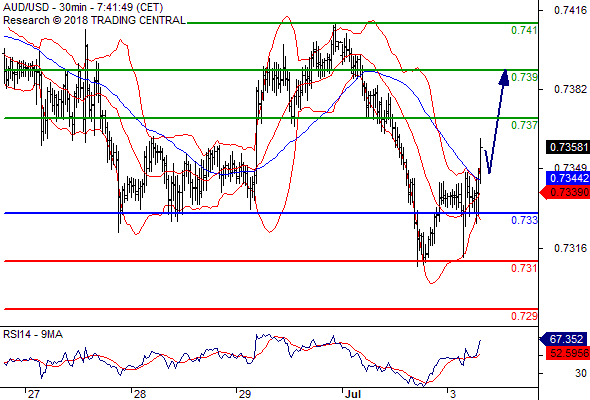The image size is (590, 400).
Task: Click the date axis label 3
Action: [453, 394]
